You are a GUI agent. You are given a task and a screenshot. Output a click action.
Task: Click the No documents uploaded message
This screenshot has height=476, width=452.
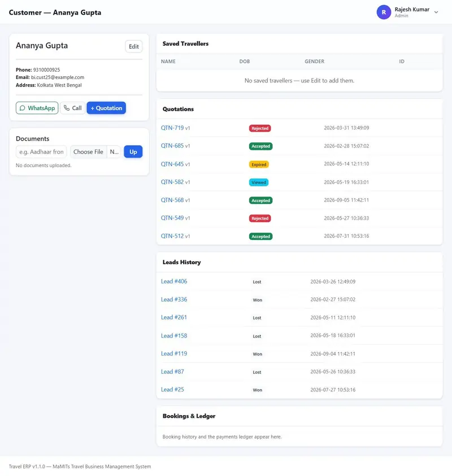[44, 165]
